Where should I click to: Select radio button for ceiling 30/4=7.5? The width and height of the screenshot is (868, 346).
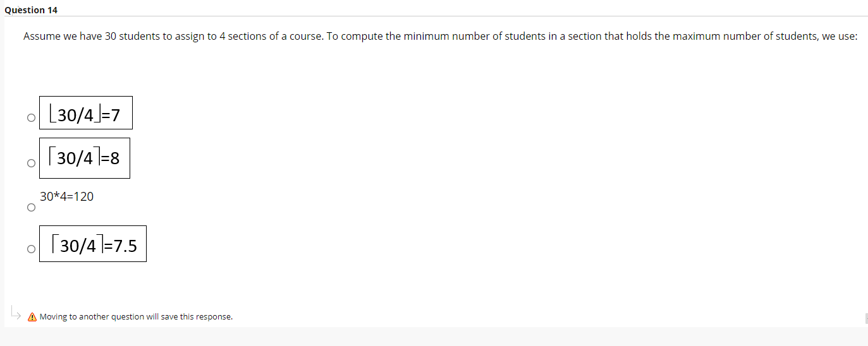pos(30,249)
